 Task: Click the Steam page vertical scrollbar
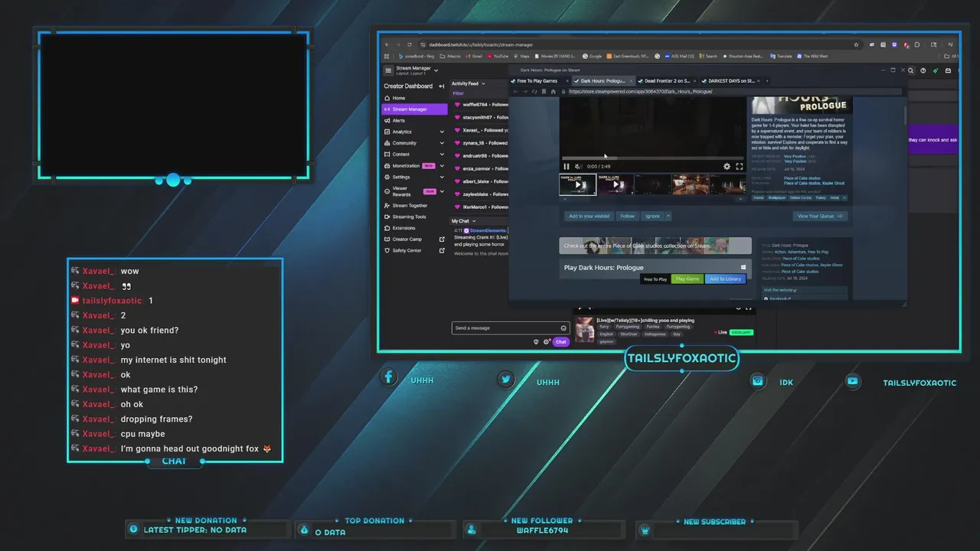coord(905,115)
